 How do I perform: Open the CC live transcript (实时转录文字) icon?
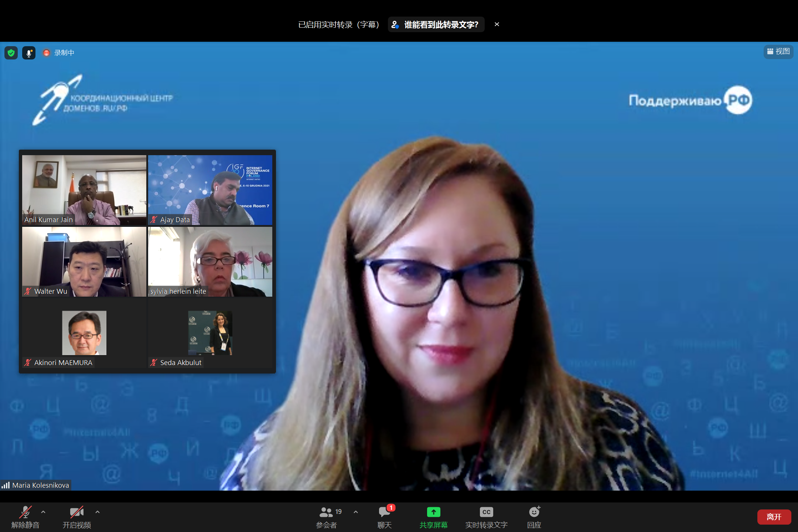pyautogui.click(x=486, y=512)
